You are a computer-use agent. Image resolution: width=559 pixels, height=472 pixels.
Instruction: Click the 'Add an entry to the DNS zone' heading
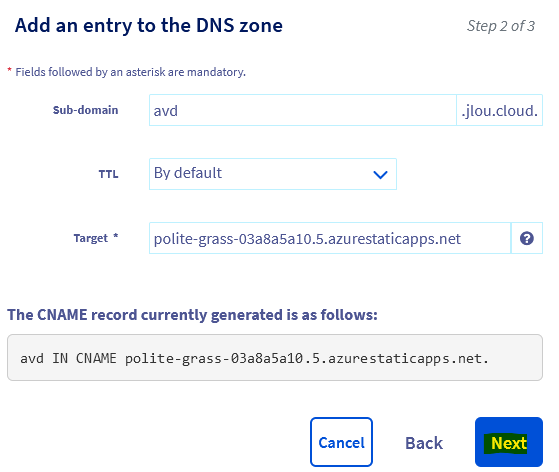149,26
